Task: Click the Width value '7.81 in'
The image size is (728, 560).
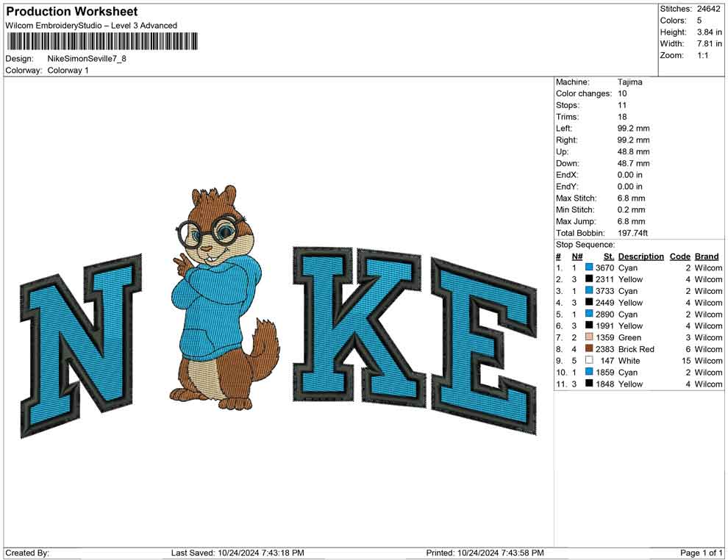Action: click(709, 43)
